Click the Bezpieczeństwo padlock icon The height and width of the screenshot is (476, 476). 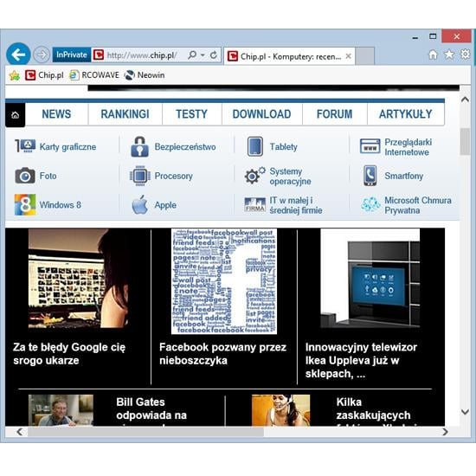tap(139, 146)
